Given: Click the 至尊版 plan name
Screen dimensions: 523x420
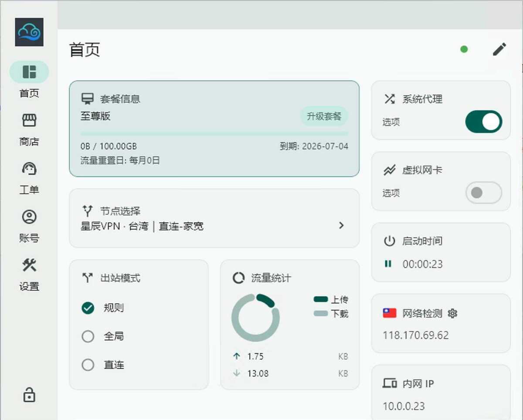Looking at the screenshot, I should tap(95, 116).
